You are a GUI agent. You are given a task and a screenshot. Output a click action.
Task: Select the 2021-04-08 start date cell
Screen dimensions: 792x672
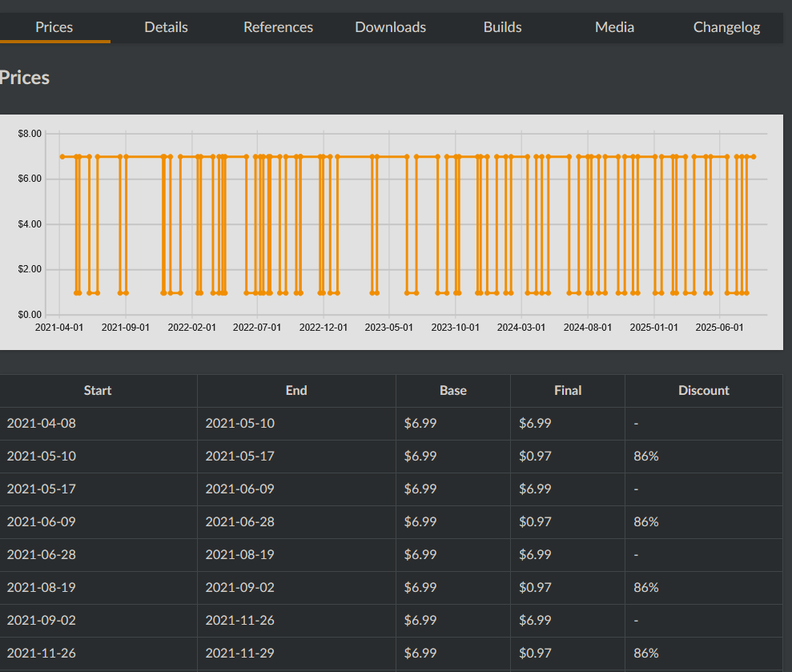click(42, 424)
